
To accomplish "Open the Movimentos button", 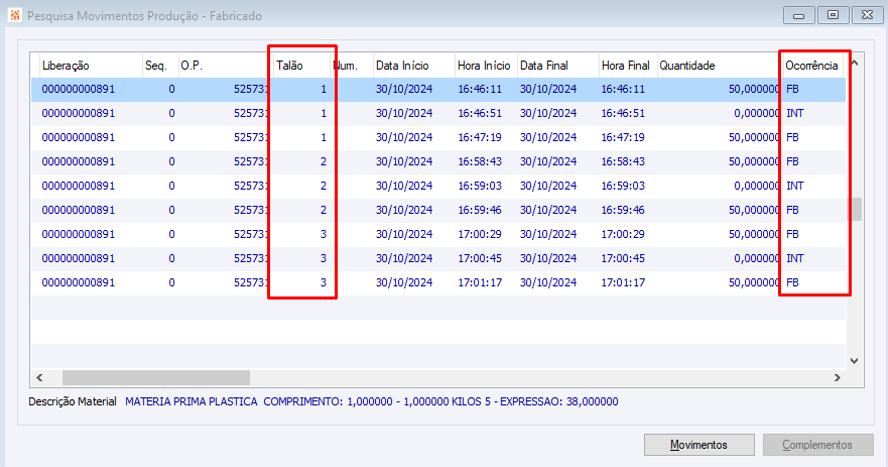I will (699, 445).
